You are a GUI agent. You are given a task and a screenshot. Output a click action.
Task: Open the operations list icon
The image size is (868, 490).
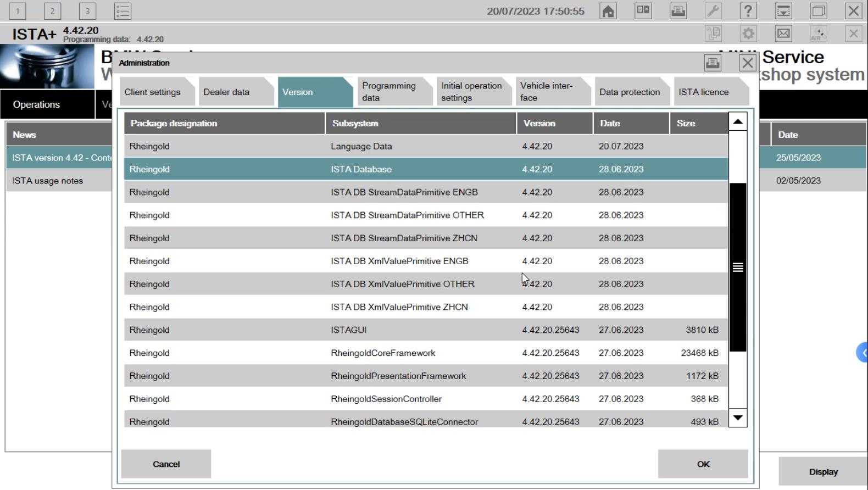click(123, 10)
